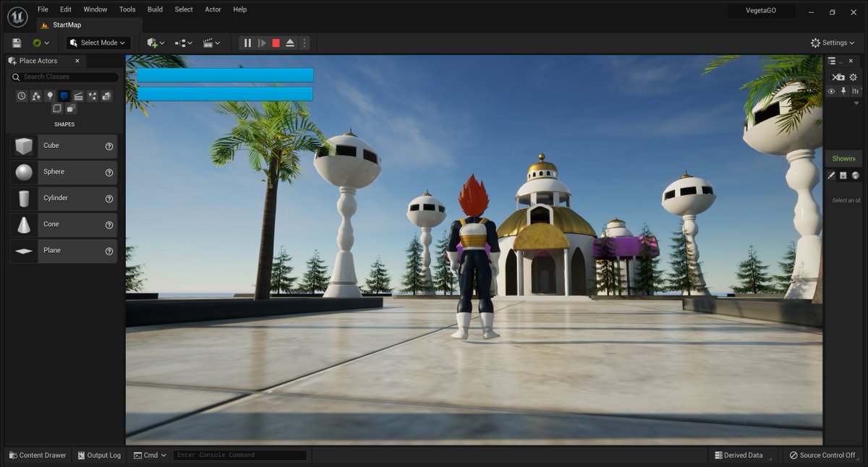This screenshot has width=868, height=467.
Task: Open the Select Mode dropdown
Action: (x=98, y=43)
